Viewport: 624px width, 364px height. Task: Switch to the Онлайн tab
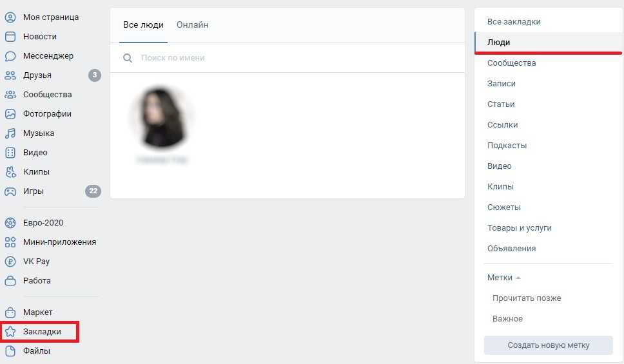pos(192,25)
